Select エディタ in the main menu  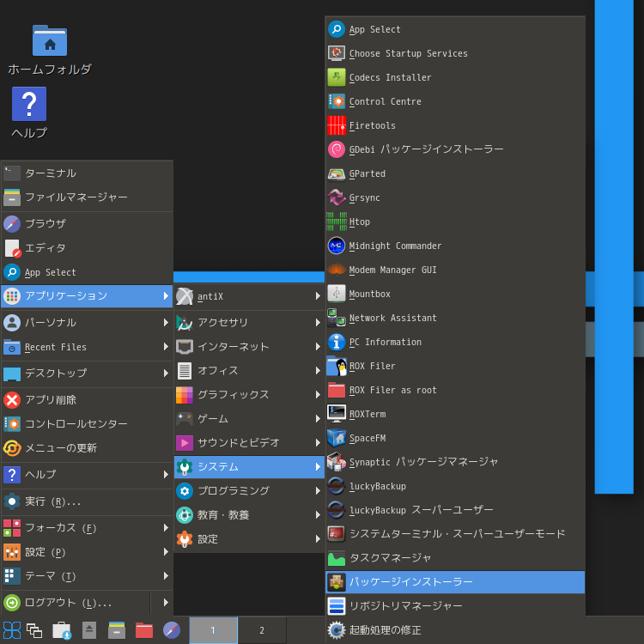[x=87, y=248]
